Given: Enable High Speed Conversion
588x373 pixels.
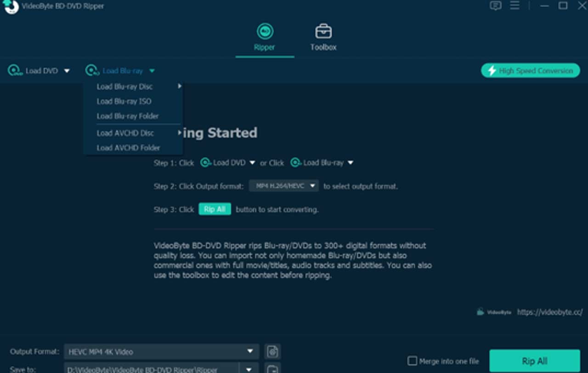Looking at the screenshot, I should pos(530,71).
